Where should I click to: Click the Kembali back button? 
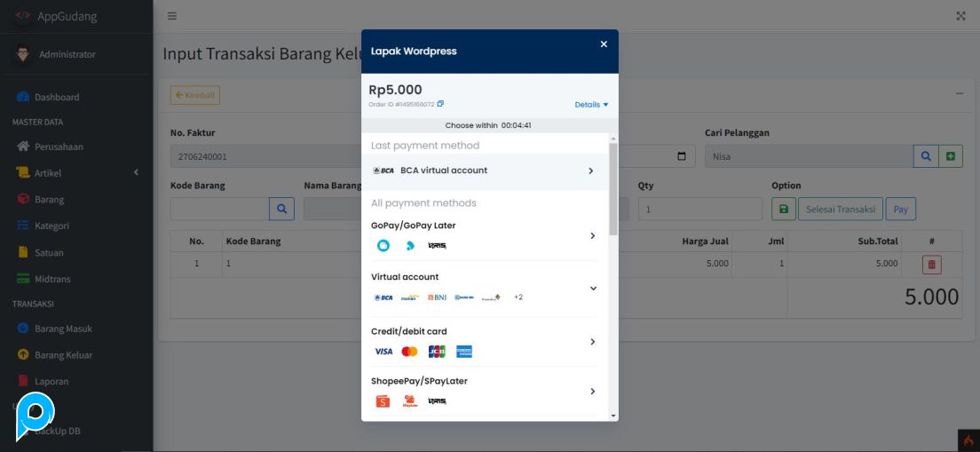pos(194,95)
